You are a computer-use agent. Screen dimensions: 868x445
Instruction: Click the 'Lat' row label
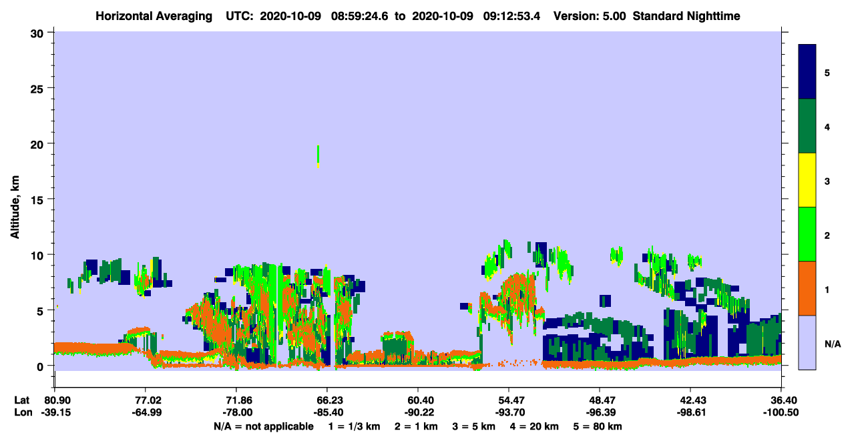tap(21, 400)
